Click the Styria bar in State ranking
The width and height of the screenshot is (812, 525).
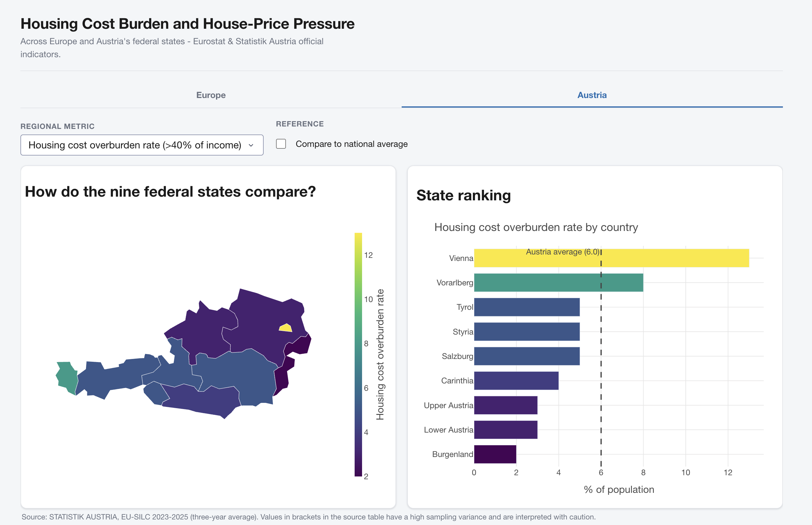[x=527, y=332]
